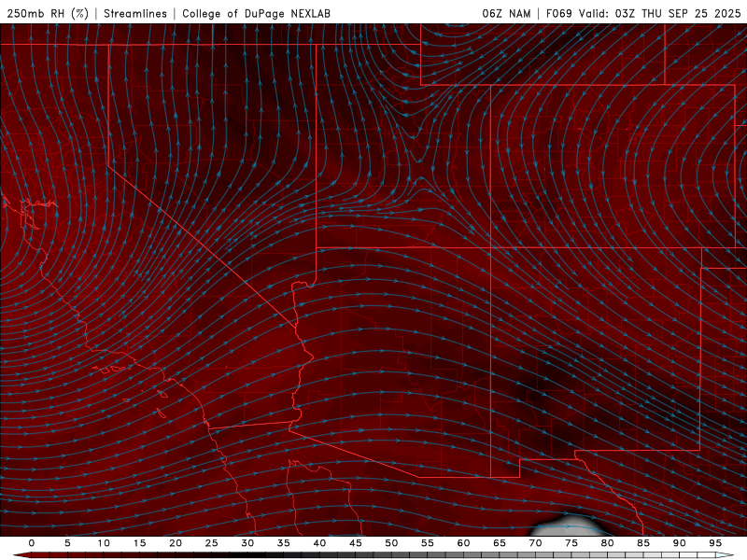The image size is (747, 560).
Task: Click the "90" color scale label
Action: coord(679,543)
